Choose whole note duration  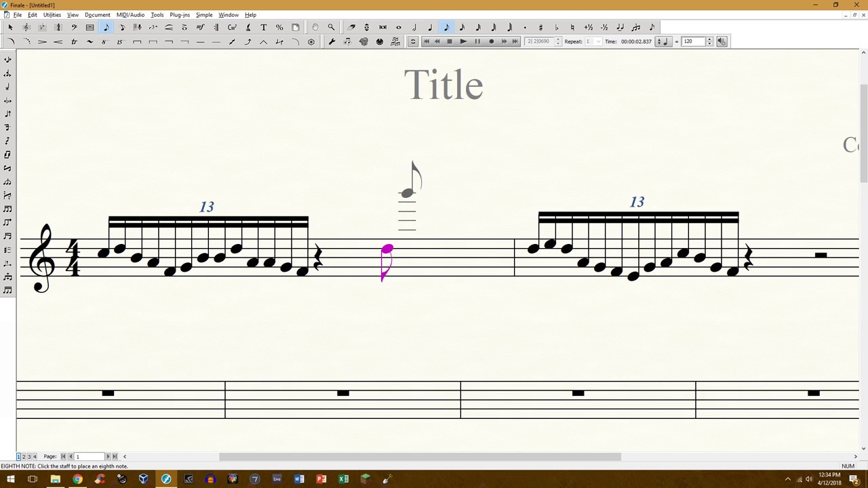399,27
